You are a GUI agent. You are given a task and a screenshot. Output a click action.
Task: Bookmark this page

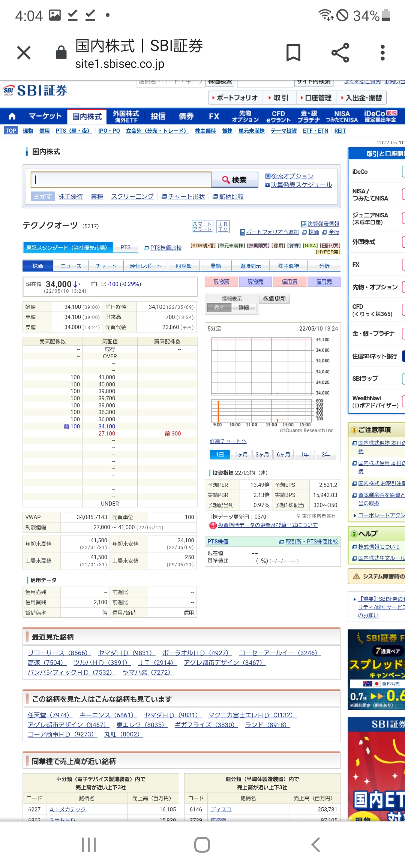point(293,52)
